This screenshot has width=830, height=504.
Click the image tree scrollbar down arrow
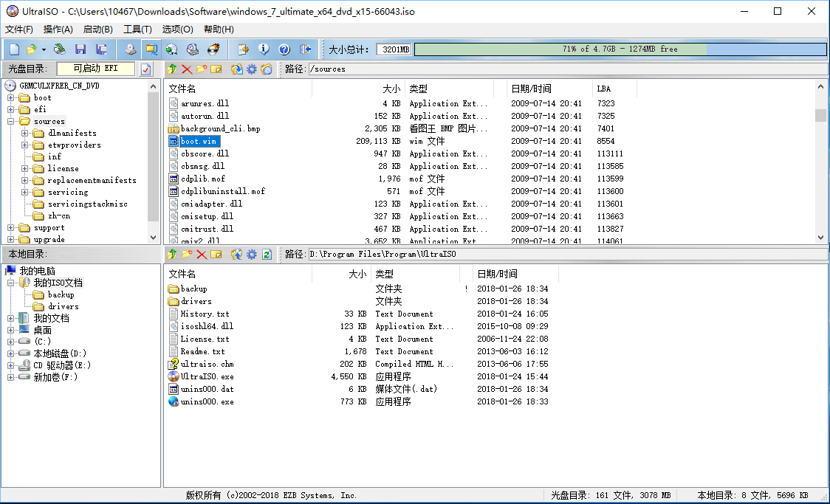point(153,238)
